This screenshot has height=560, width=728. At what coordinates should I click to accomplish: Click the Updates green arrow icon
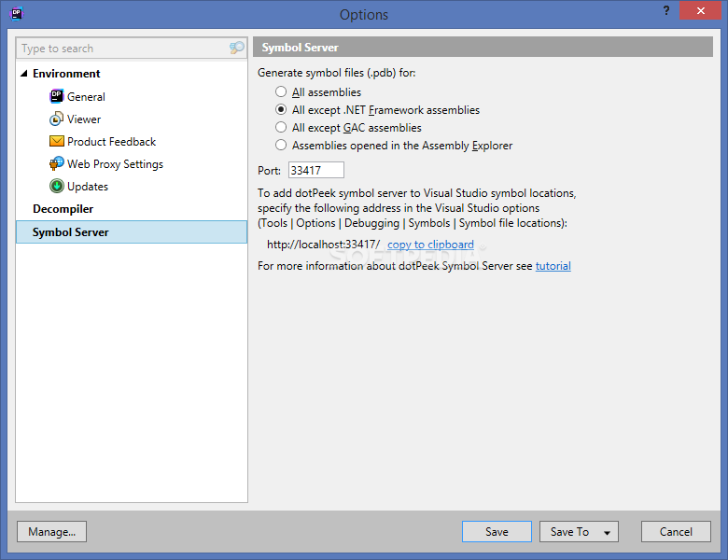pos(56,187)
